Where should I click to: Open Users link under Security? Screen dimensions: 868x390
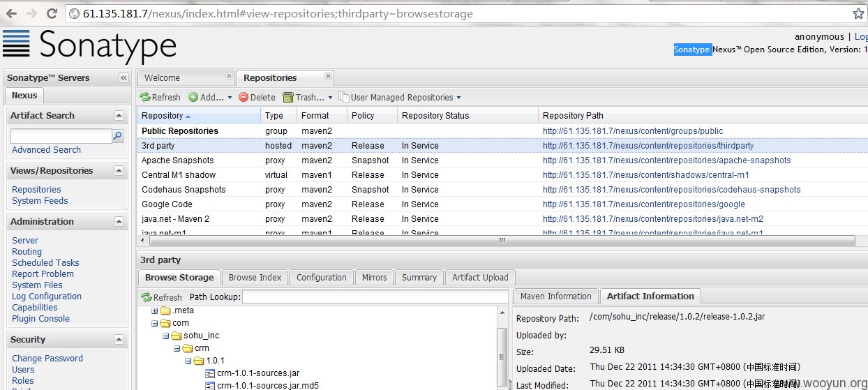(x=23, y=370)
